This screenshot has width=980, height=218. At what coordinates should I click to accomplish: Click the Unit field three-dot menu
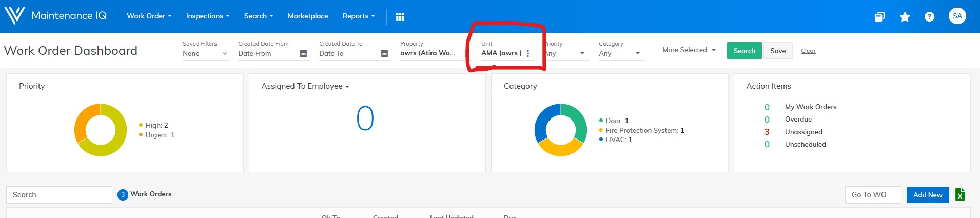[x=528, y=53]
